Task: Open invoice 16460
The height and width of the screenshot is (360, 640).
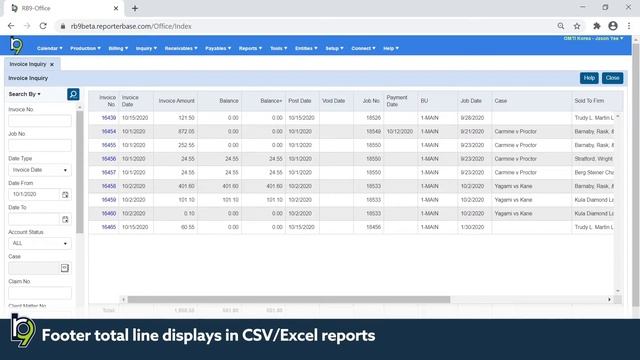Action: click(109, 213)
